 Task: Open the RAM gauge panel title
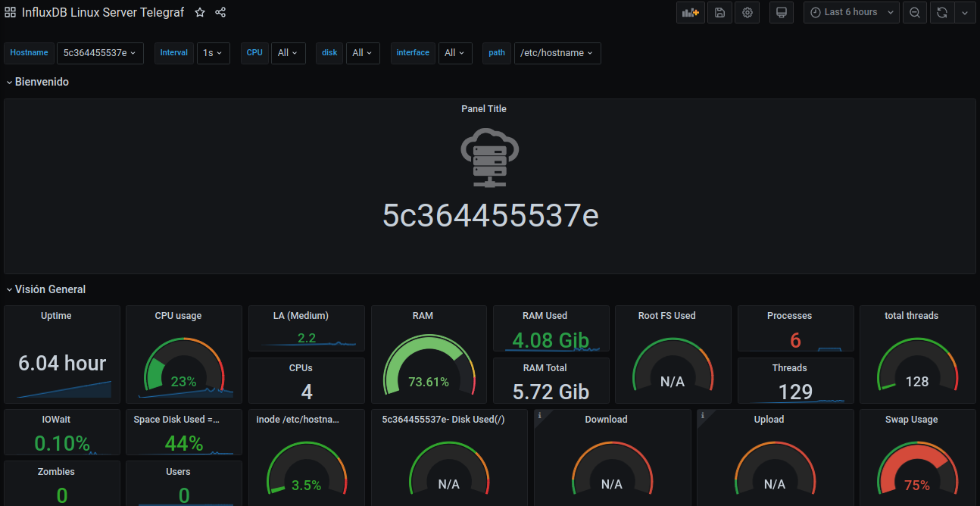[x=423, y=316]
